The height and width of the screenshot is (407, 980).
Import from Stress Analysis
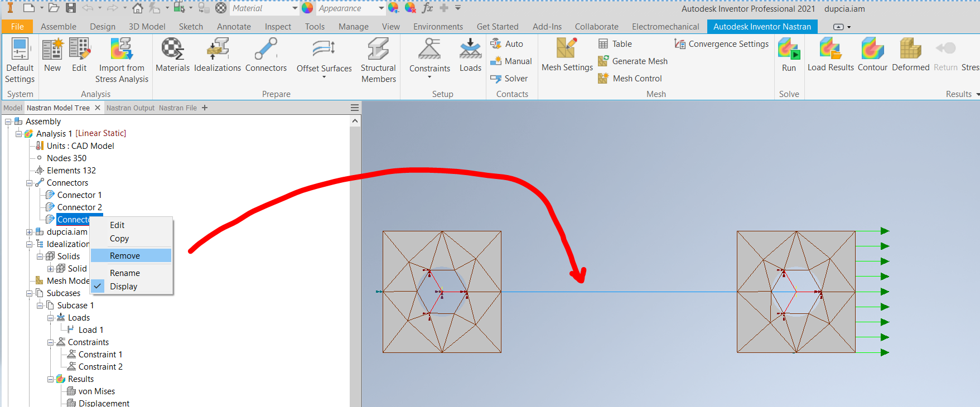[122, 60]
